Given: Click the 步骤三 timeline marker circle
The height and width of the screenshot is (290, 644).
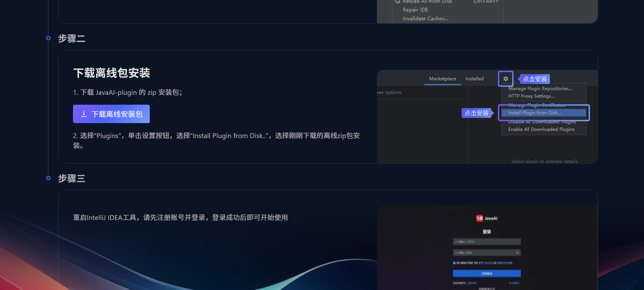Looking at the screenshot, I should pyautogui.click(x=48, y=178).
